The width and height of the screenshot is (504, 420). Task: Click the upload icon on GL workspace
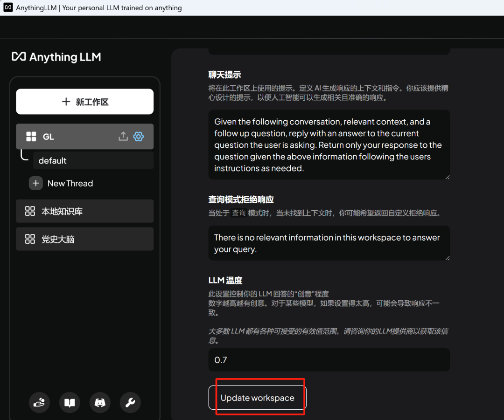(x=123, y=137)
